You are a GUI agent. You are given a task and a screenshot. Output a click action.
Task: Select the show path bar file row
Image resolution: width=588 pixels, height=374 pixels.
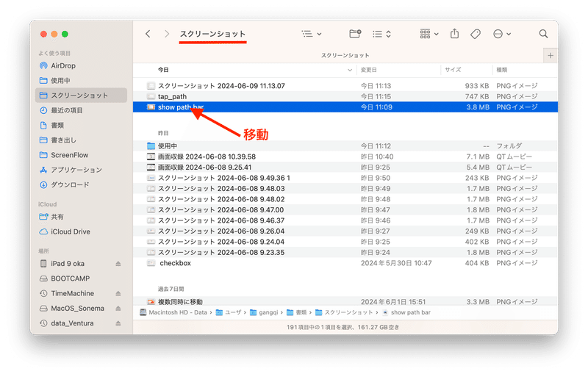point(345,107)
